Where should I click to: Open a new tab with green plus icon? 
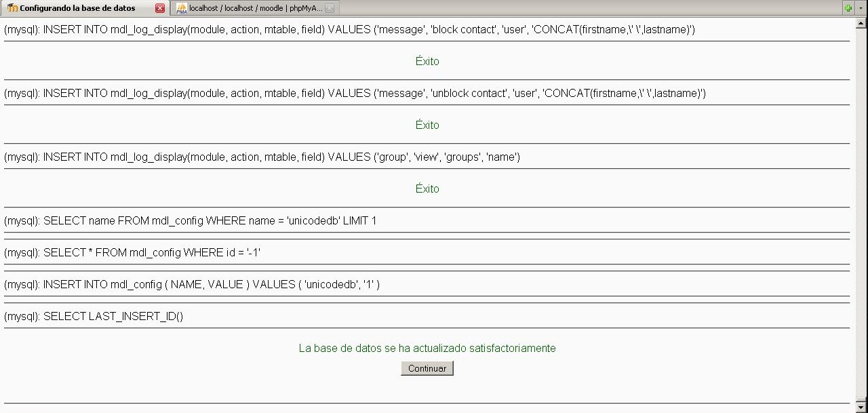(x=848, y=8)
